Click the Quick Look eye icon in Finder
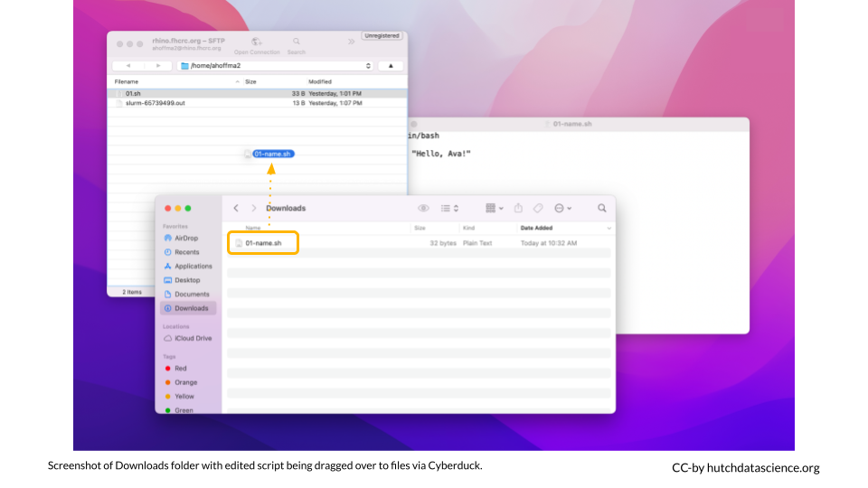This screenshot has width=868, height=488. (x=423, y=209)
